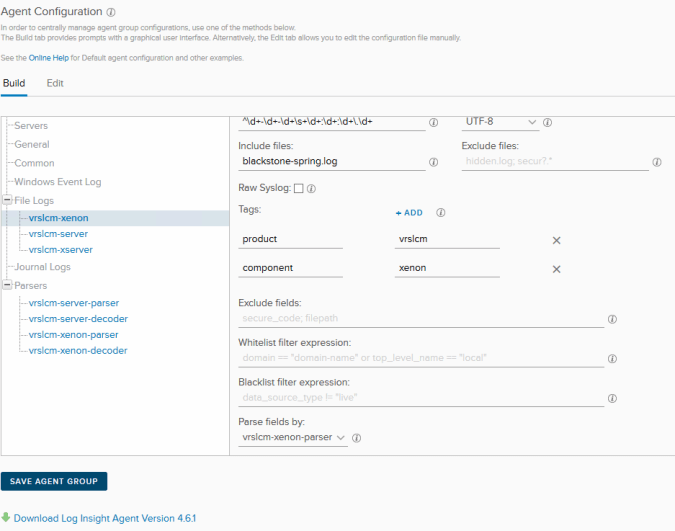The height and width of the screenshot is (531, 675).
Task: Click info icon for Blacklist filter expression
Action: [x=612, y=398]
